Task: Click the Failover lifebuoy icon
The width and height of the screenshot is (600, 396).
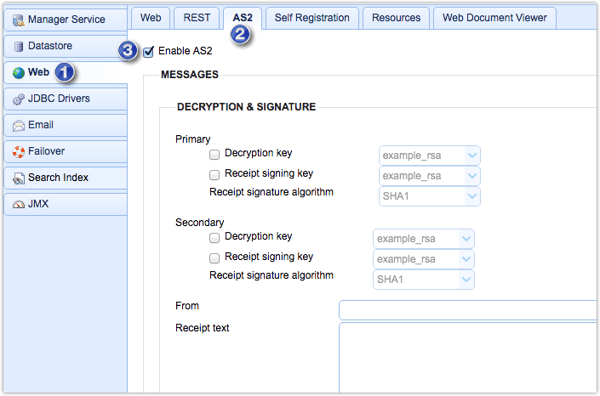Action: pyautogui.click(x=18, y=152)
